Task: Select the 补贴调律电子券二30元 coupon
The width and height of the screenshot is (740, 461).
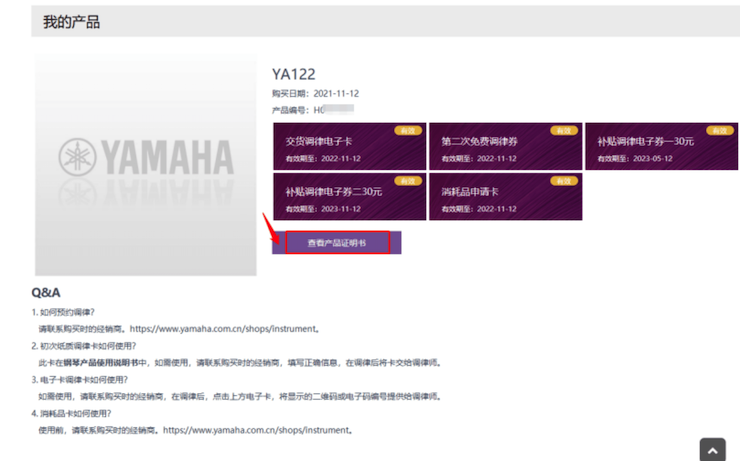Action: click(349, 197)
